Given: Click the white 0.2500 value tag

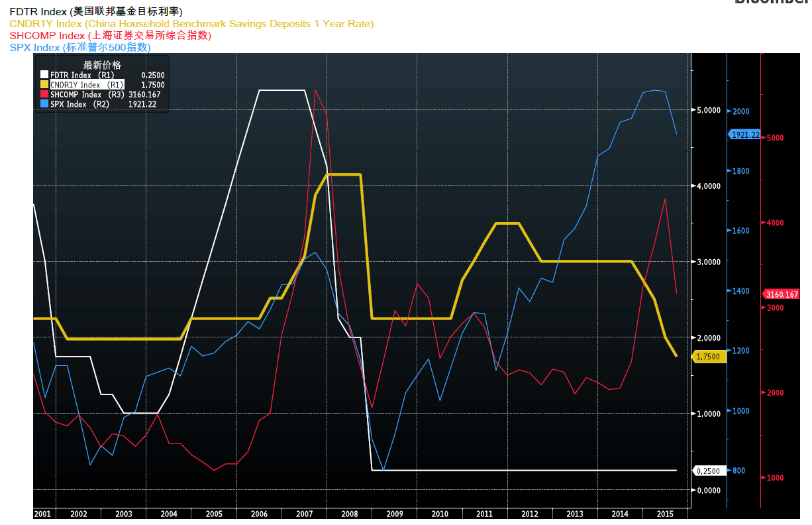Looking at the screenshot, I should point(709,471).
